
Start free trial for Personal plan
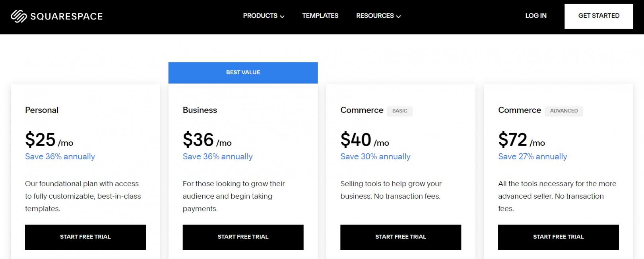pyautogui.click(x=85, y=237)
